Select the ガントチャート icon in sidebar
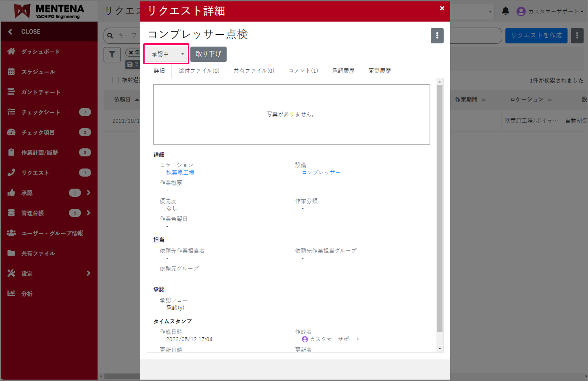The width and height of the screenshot is (588, 381). [11, 92]
